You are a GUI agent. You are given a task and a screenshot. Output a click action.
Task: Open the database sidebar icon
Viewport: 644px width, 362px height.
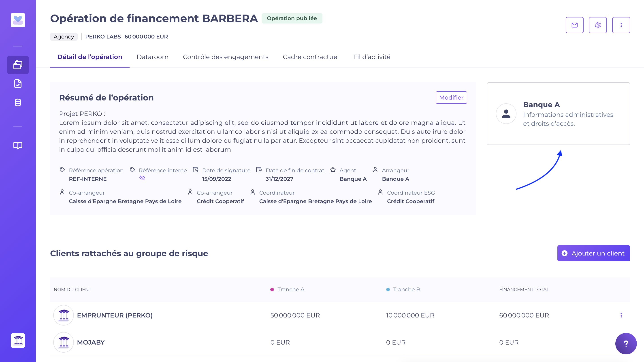point(18,102)
